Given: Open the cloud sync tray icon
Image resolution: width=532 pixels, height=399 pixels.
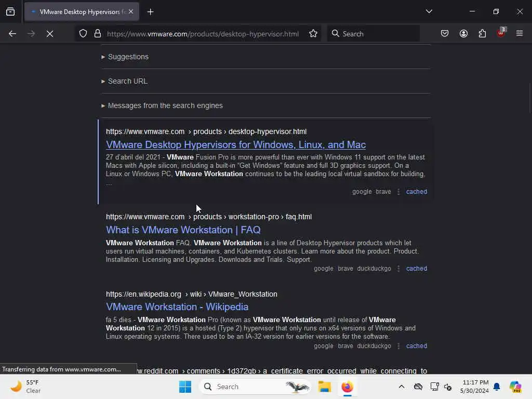Looking at the screenshot, I should 418,387.
